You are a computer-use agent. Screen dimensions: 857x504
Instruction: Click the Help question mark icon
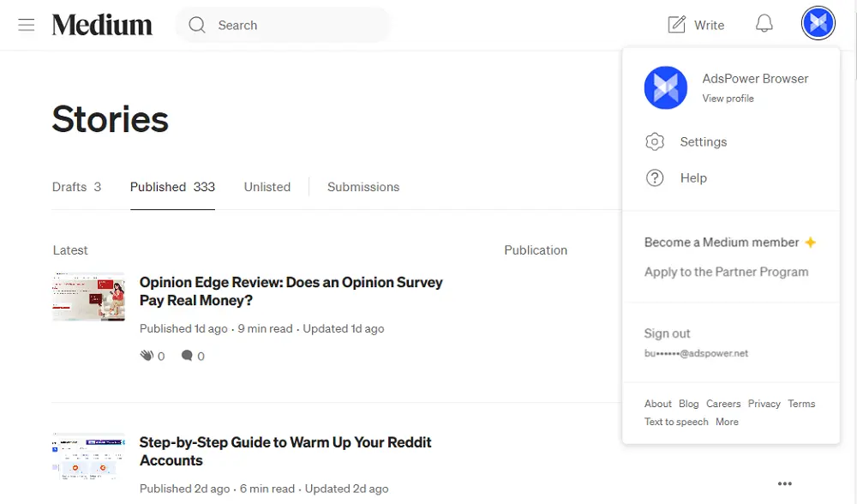[655, 178]
